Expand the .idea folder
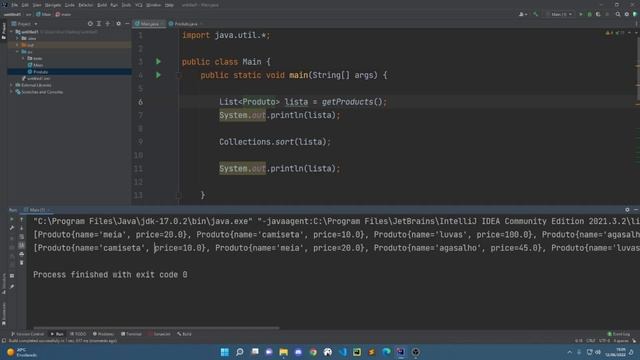640x360 pixels. (x=18, y=38)
